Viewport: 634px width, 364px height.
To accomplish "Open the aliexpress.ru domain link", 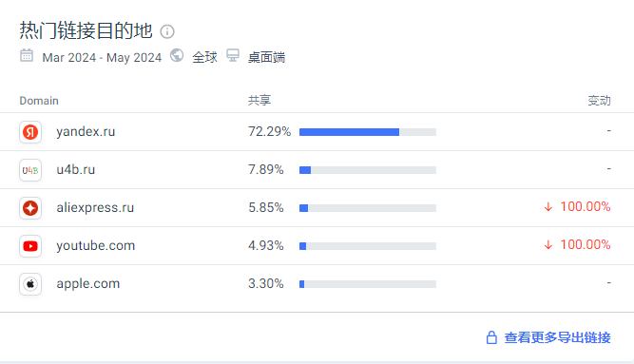I will [95, 207].
